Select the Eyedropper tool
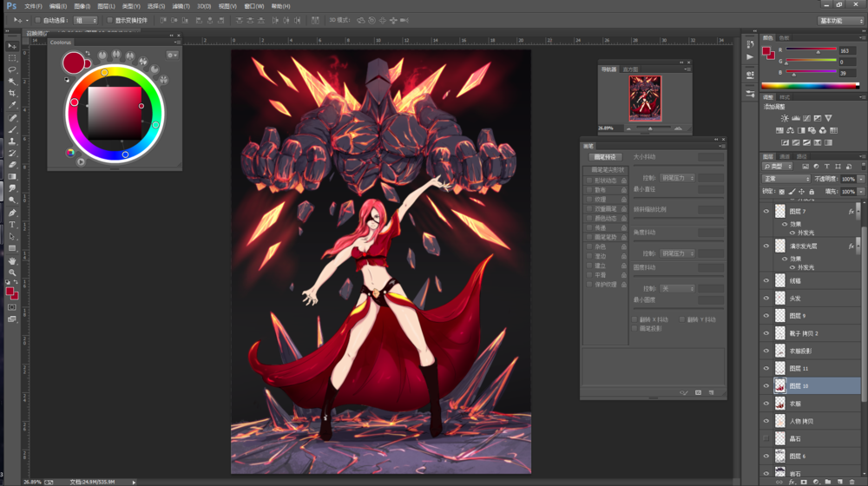Viewport: 868px width, 486px height. tap(12, 105)
